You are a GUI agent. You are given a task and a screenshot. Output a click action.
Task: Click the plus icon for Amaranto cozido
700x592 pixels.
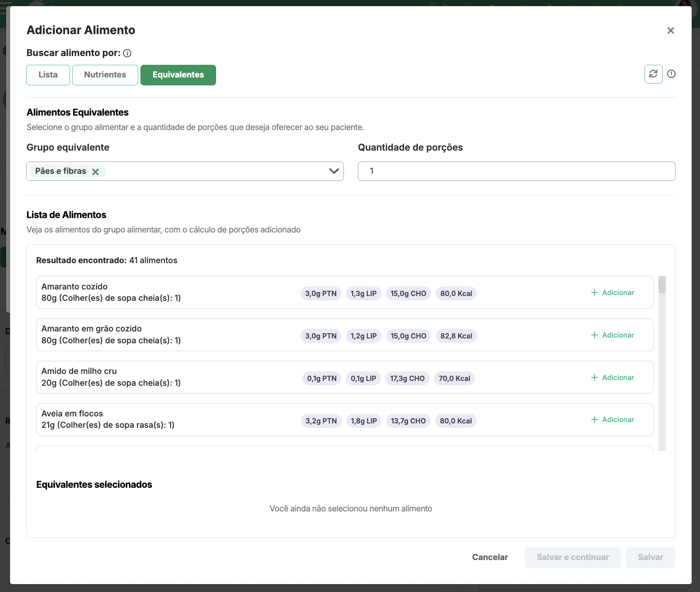pyautogui.click(x=594, y=292)
